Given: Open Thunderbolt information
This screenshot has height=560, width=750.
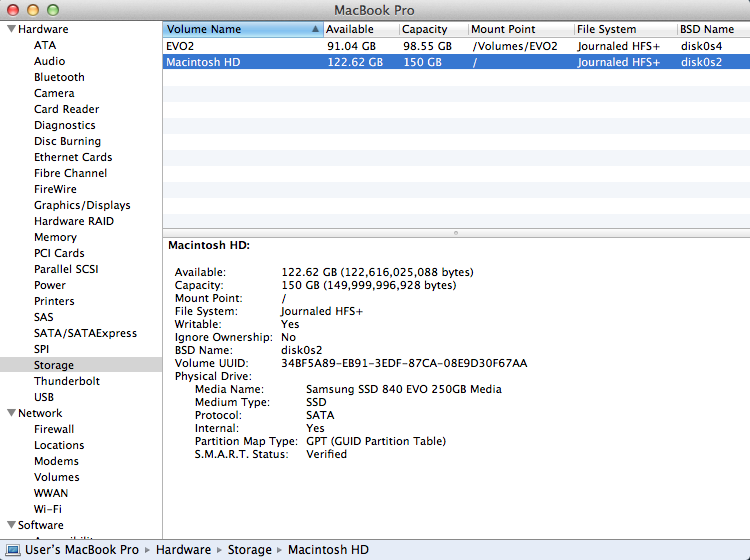Looking at the screenshot, I should [x=67, y=381].
